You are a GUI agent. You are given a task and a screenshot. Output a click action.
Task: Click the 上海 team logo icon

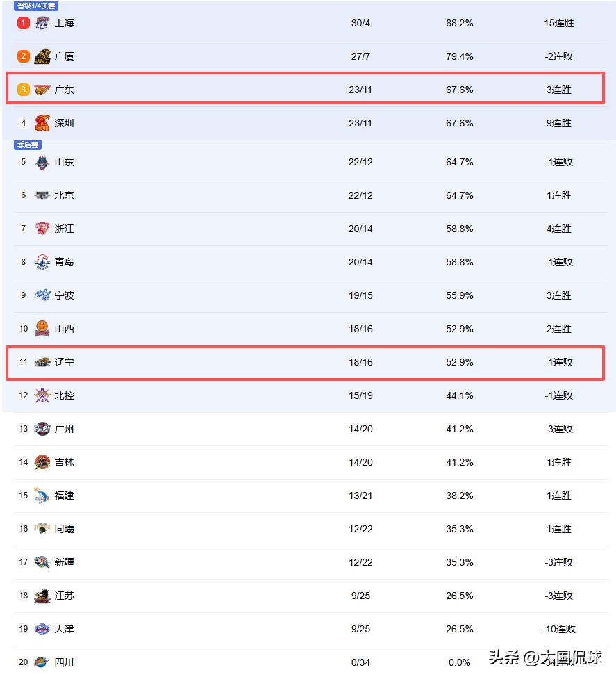coord(42,23)
